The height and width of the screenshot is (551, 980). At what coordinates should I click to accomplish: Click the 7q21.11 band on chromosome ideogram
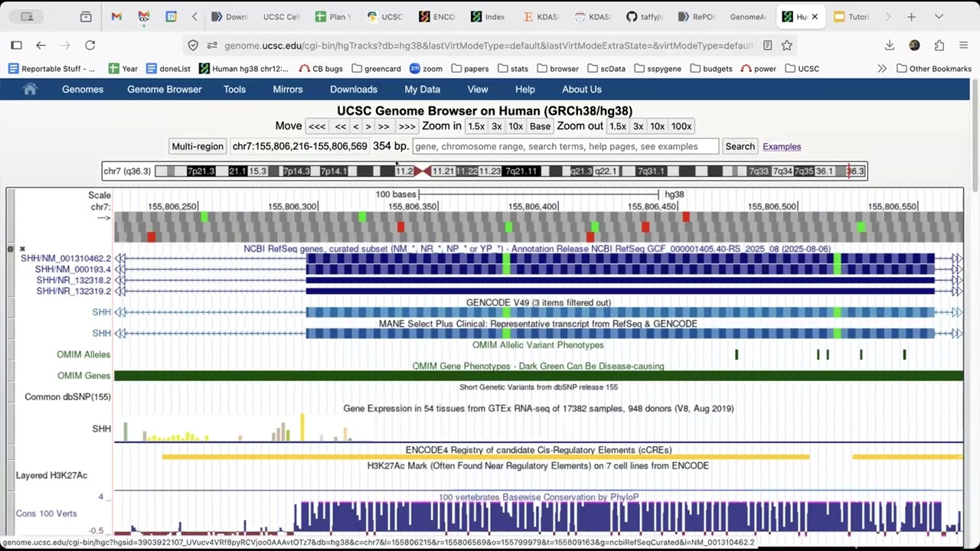point(521,171)
